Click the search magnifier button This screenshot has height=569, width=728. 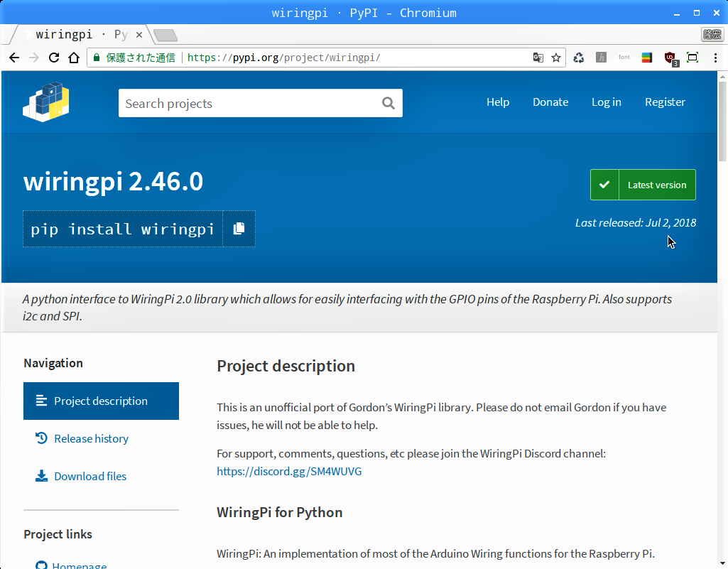[x=389, y=103]
